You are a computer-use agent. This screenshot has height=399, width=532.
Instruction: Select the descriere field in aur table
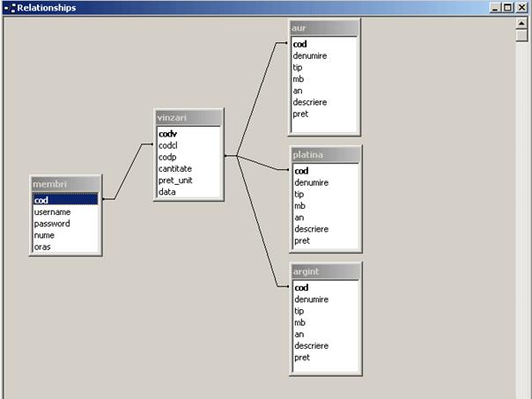310,102
